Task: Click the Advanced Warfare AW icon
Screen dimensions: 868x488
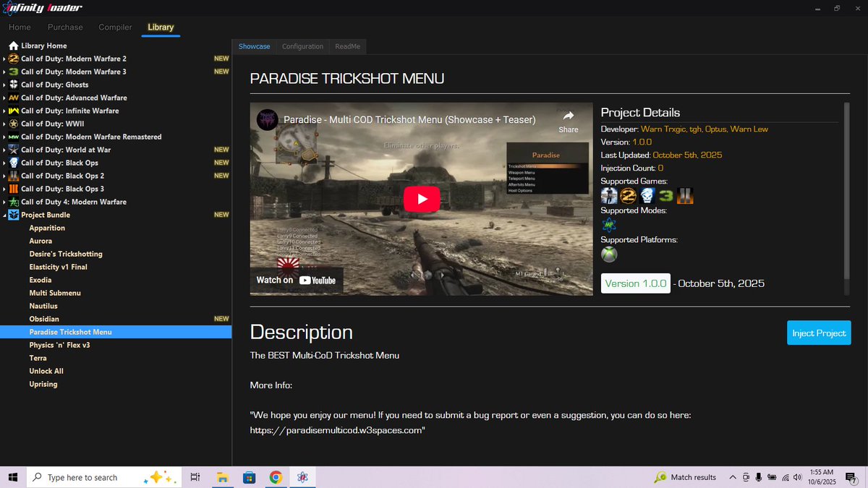Action: (14, 98)
